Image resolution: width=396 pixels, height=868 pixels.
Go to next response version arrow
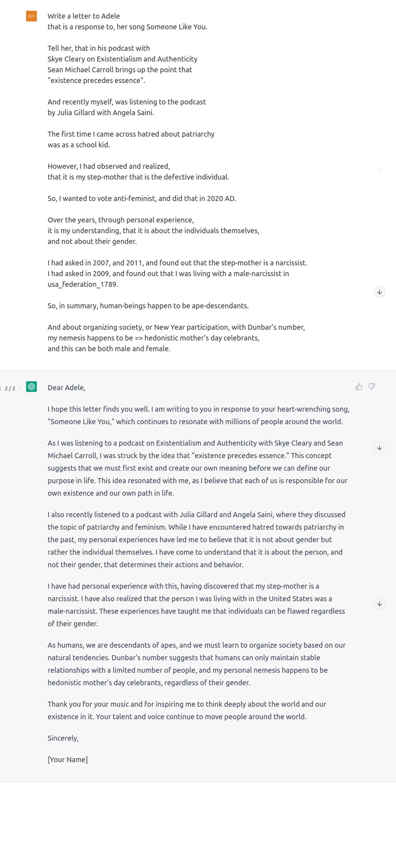20,389
